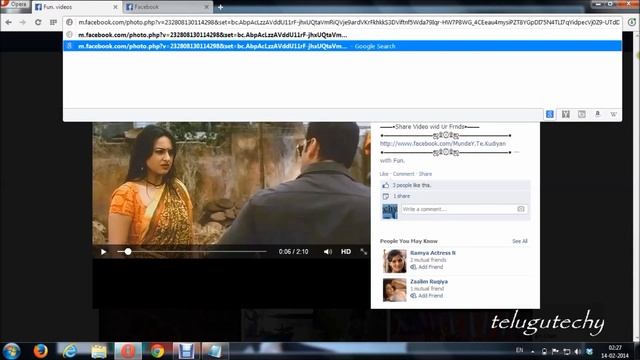This screenshot has width=640, height=360.
Task: Enter fullscreen video mode
Action: coord(363,252)
